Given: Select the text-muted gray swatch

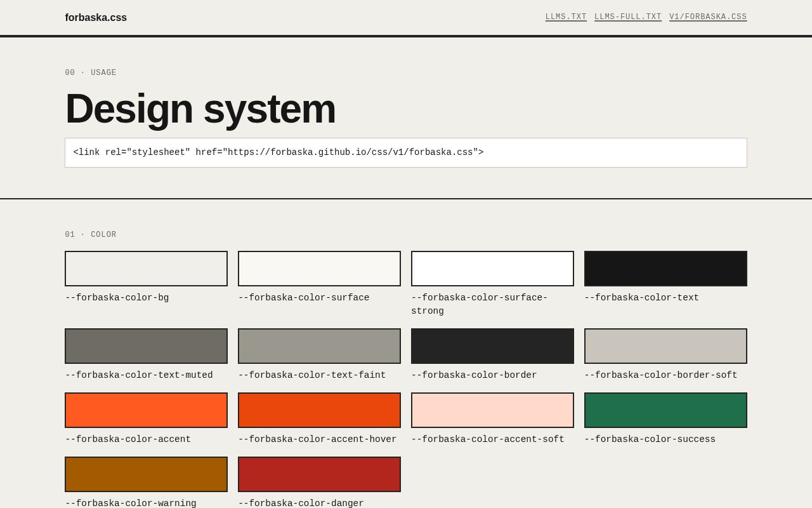Looking at the screenshot, I should [146, 346].
